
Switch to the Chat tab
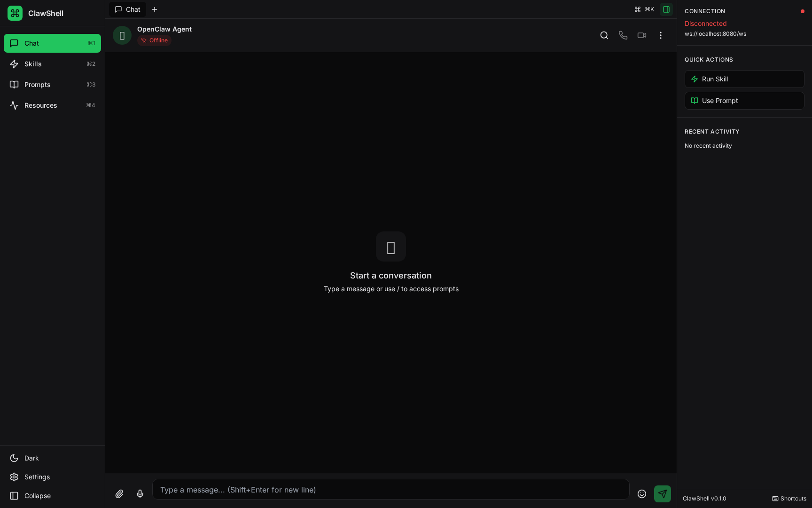point(127,9)
